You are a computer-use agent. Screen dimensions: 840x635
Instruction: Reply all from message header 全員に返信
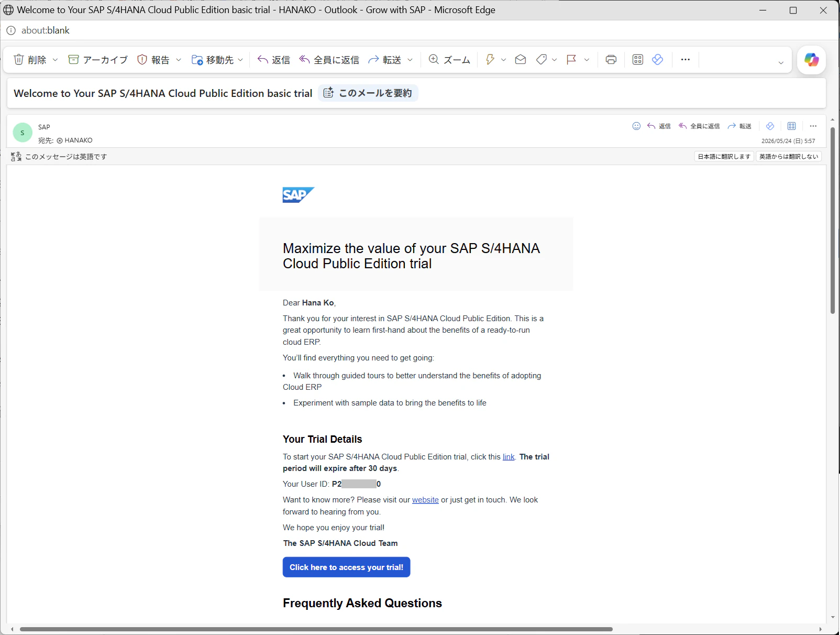699,126
